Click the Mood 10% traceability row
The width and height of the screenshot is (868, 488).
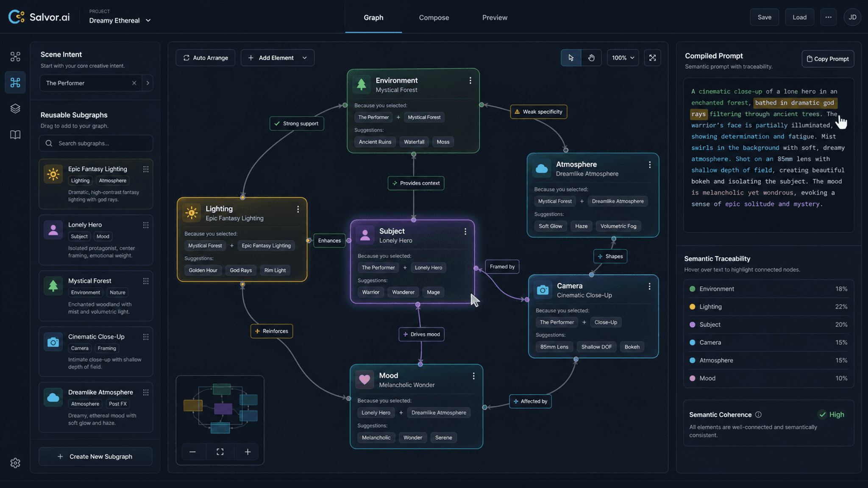(x=768, y=378)
